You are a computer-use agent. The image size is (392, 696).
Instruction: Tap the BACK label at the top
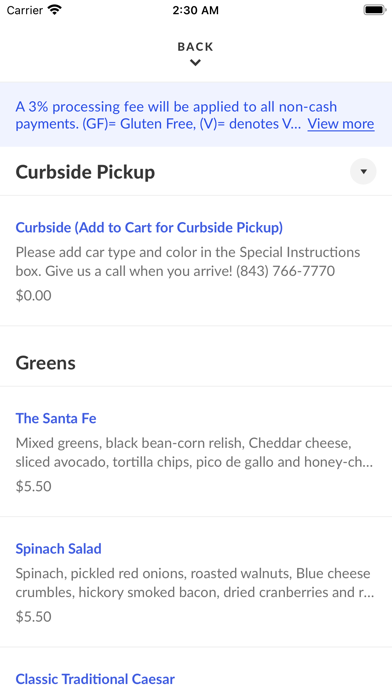(195, 47)
